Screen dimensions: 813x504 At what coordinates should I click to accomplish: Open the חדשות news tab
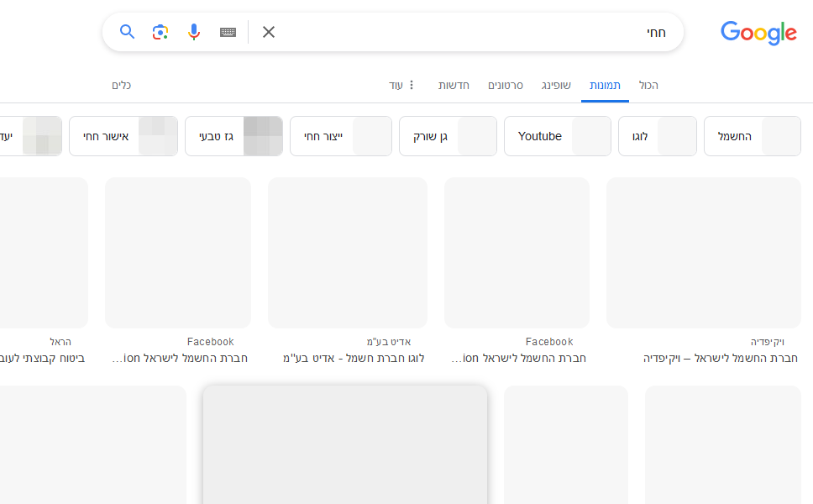[454, 86]
